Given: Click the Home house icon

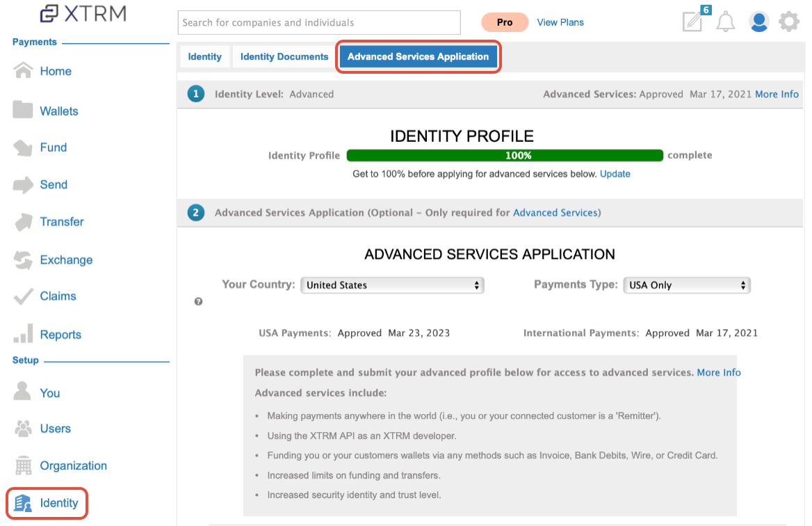Looking at the screenshot, I should (23, 70).
